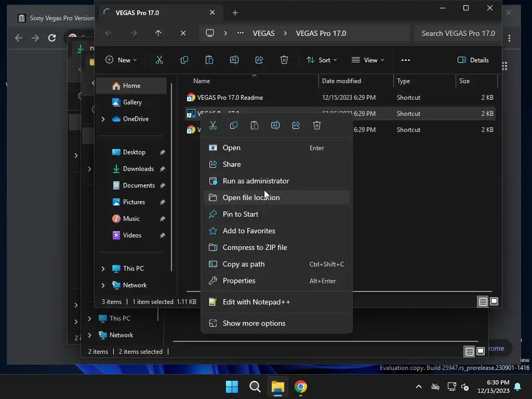Screen dimensions: 532x399
Task: Stop loading with address bar X
Action: [183, 33]
